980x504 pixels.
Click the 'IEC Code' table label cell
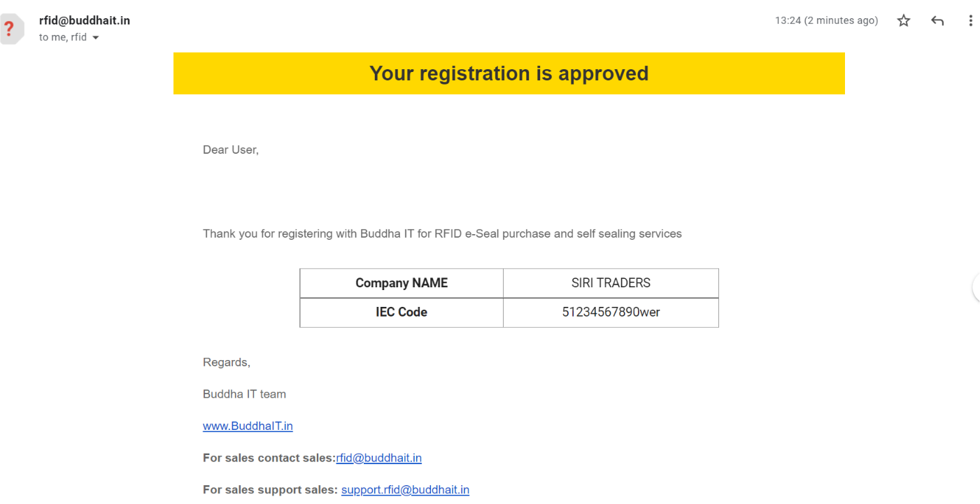coord(402,312)
